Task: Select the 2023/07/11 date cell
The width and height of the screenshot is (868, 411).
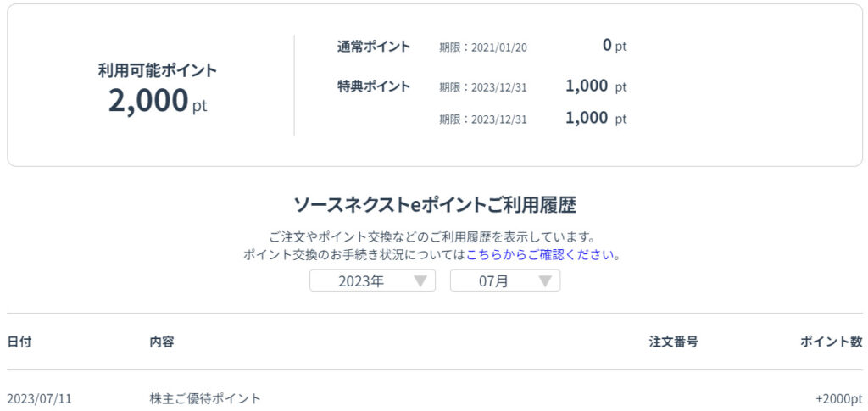Action: click(x=40, y=398)
